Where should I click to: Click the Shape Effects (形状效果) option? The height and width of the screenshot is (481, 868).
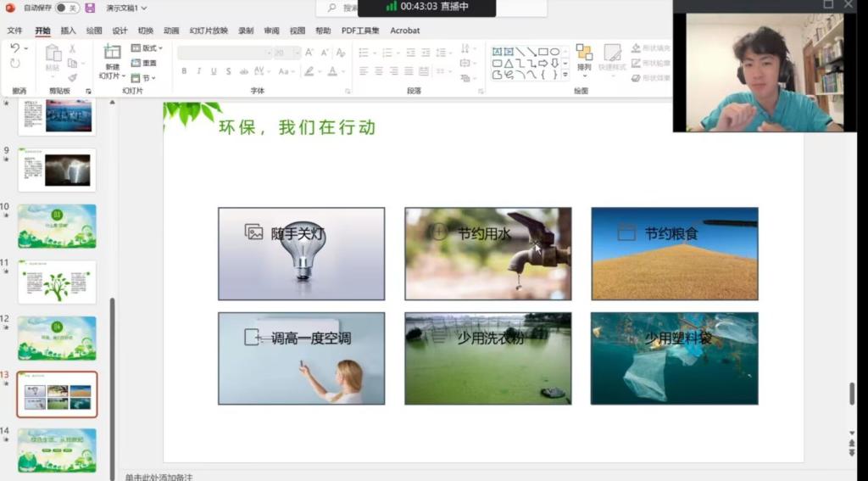[x=651, y=78]
